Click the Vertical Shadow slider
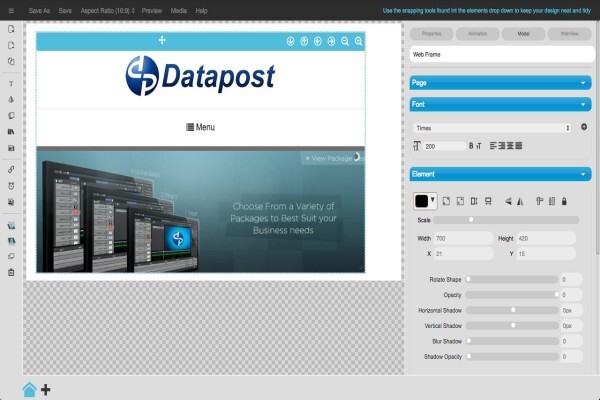 (512, 325)
